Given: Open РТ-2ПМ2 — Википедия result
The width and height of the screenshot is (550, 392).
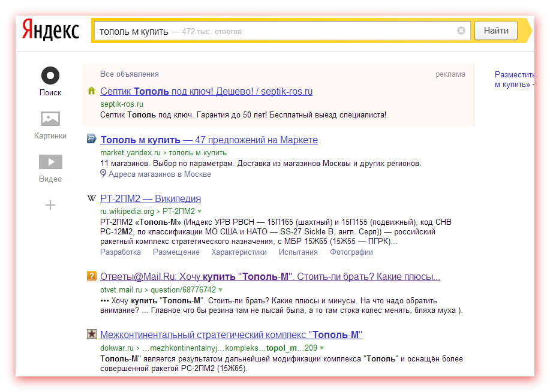Looking at the screenshot, I should click(151, 199).
